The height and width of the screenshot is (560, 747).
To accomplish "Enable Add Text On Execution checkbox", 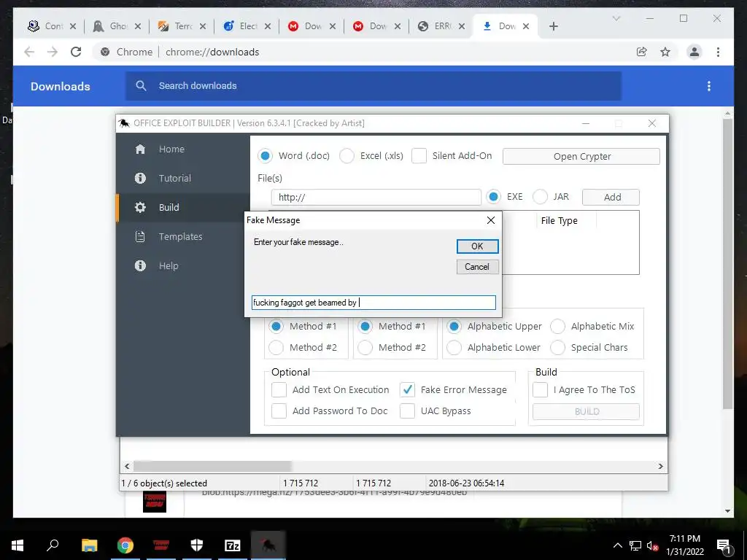I will coord(279,389).
